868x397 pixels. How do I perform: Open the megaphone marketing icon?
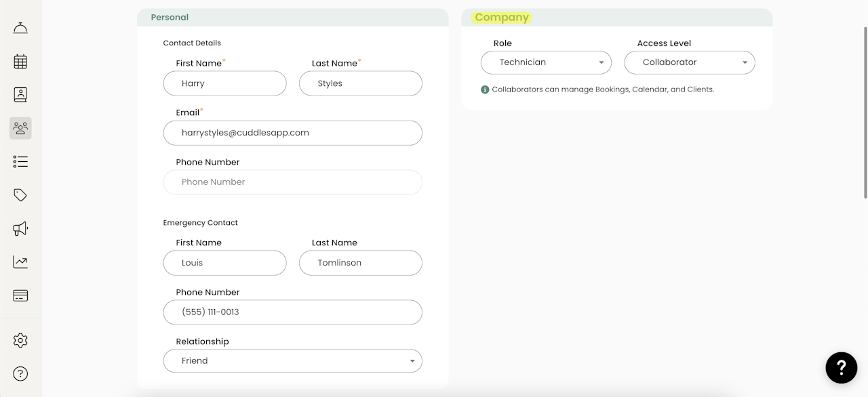coord(20,228)
